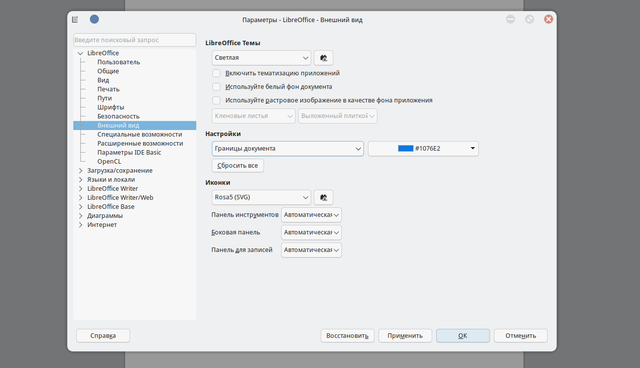Open the Rosa5 (SVG) icon set dropdown

pyautogui.click(x=261, y=197)
